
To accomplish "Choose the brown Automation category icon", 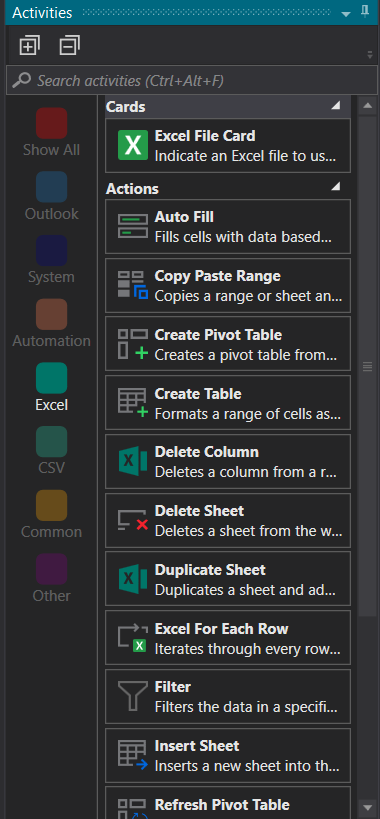I will (52, 314).
